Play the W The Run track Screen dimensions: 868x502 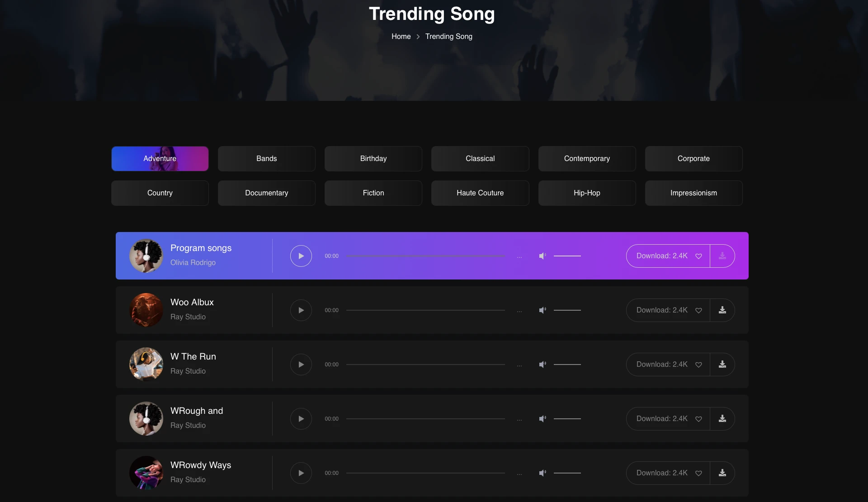(301, 365)
